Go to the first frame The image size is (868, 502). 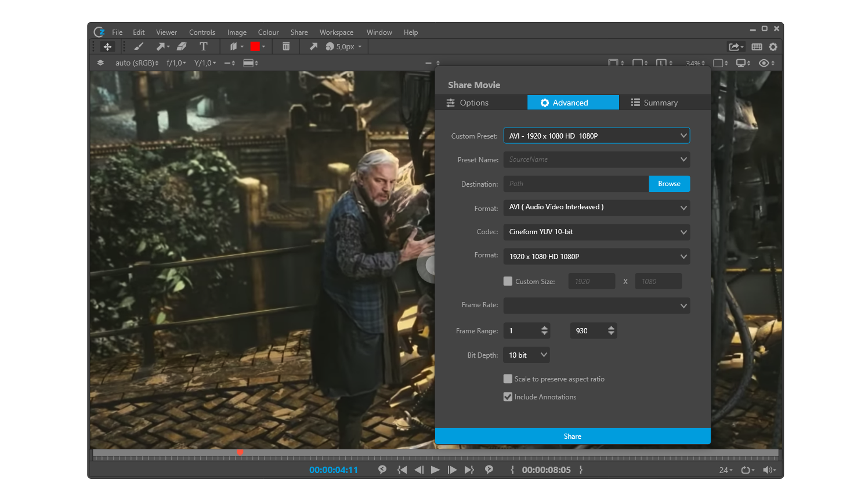[402, 470]
